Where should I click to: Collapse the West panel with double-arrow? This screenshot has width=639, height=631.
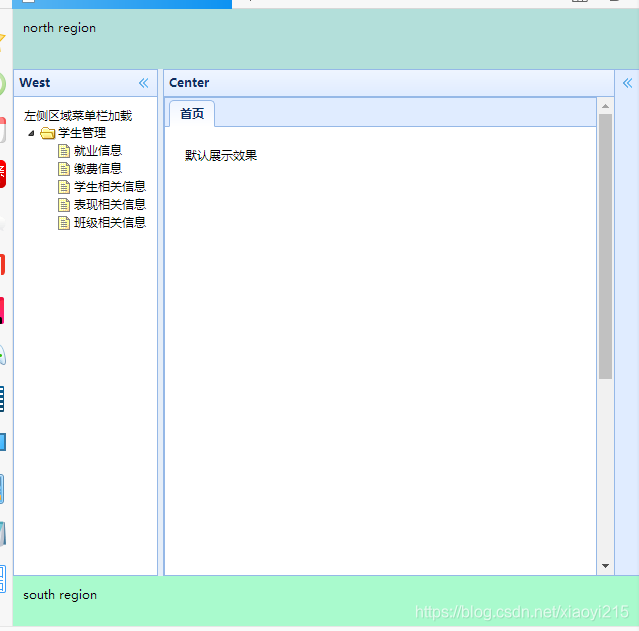click(x=143, y=83)
